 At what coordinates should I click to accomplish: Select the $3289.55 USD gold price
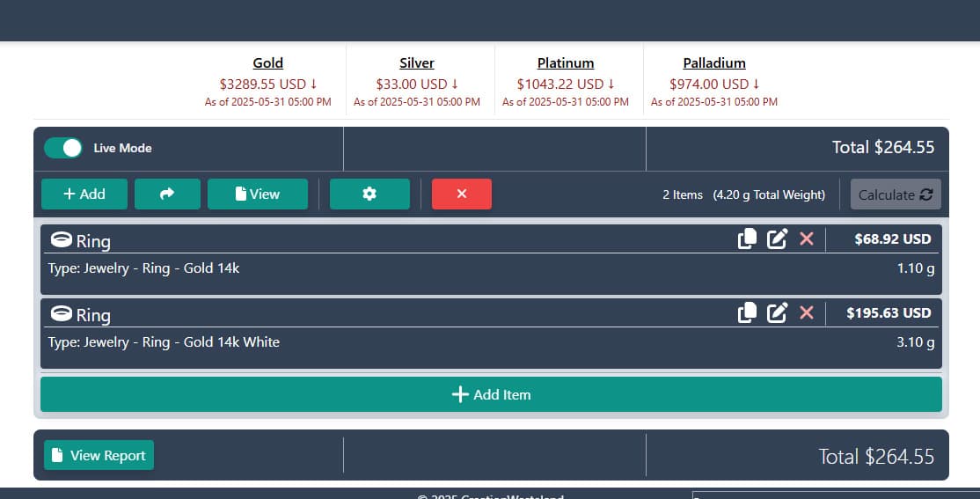[268, 84]
